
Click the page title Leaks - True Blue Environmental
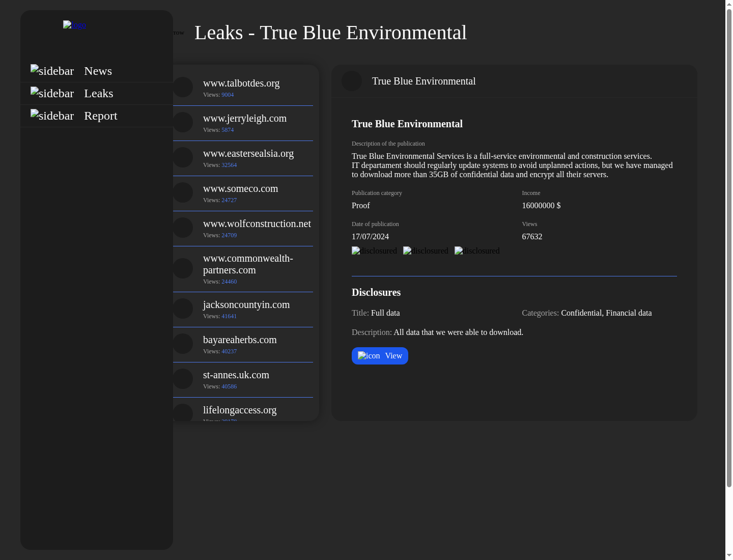point(330,33)
